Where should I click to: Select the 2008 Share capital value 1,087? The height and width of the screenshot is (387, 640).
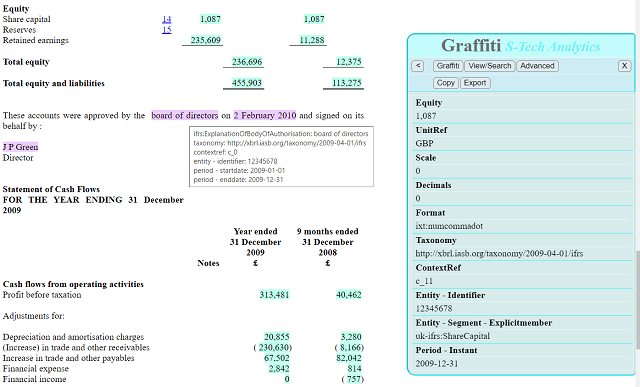click(x=314, y=19)
